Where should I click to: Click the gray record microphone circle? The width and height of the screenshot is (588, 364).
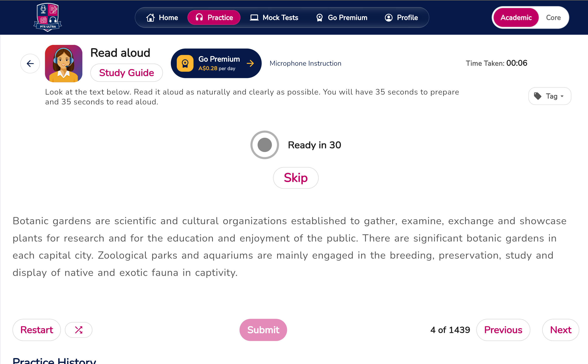click(x=265, y=145)
